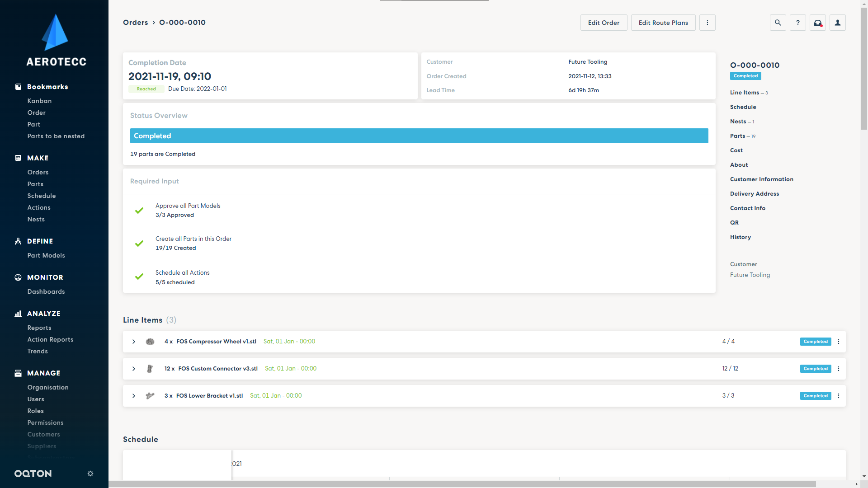
Task: Click the FOS Custom Connector part thumbnail
Action: point(150,369)
